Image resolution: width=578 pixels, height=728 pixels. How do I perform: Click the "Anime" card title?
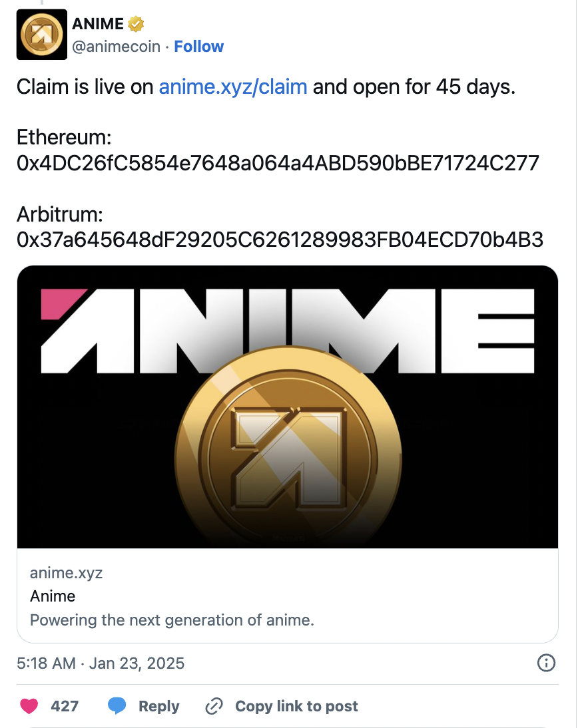[x=53, y=596]
